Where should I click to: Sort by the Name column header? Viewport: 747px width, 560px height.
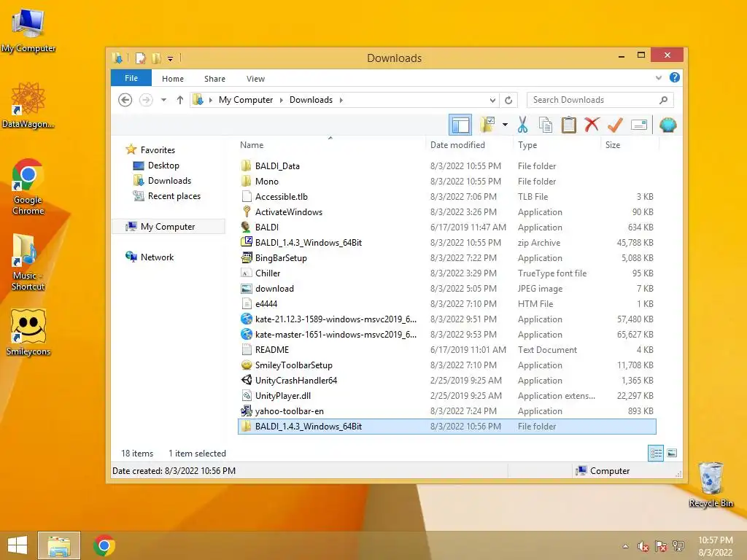[x=330, y=145]
